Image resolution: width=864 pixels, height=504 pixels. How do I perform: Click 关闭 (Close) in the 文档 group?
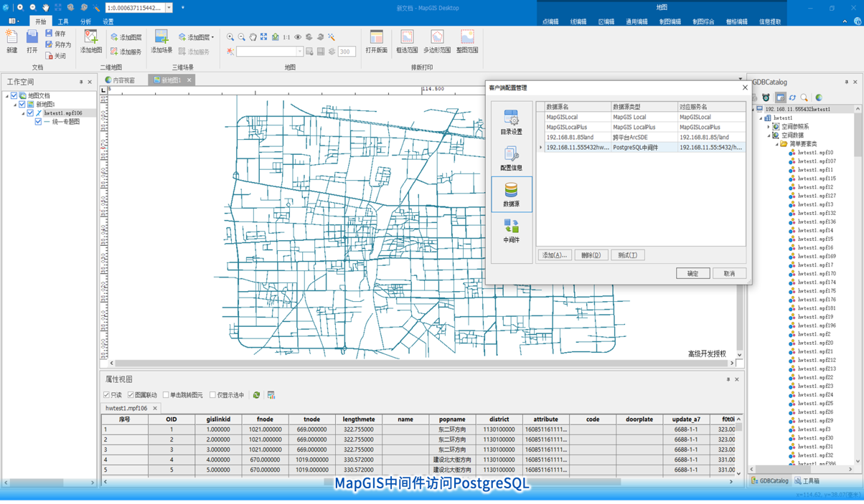tap(55, 55)
